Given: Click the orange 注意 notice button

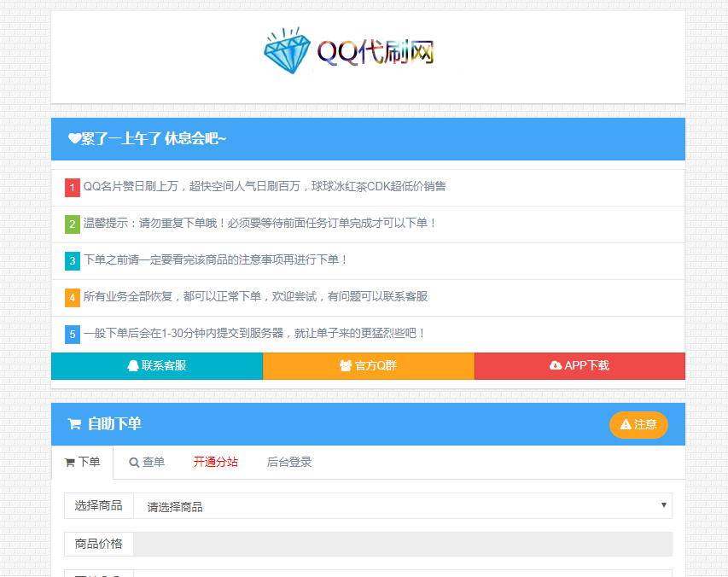Looking at the screenshot, I should [x=638, y=425].
